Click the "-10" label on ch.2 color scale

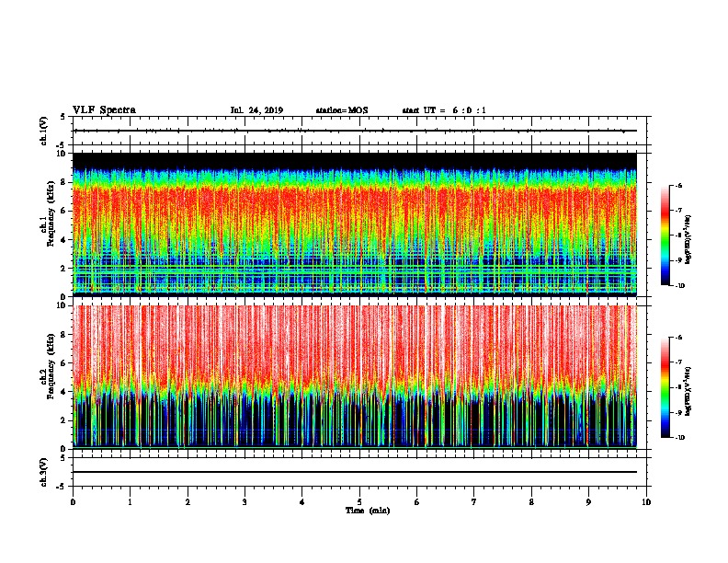(678, 438)
